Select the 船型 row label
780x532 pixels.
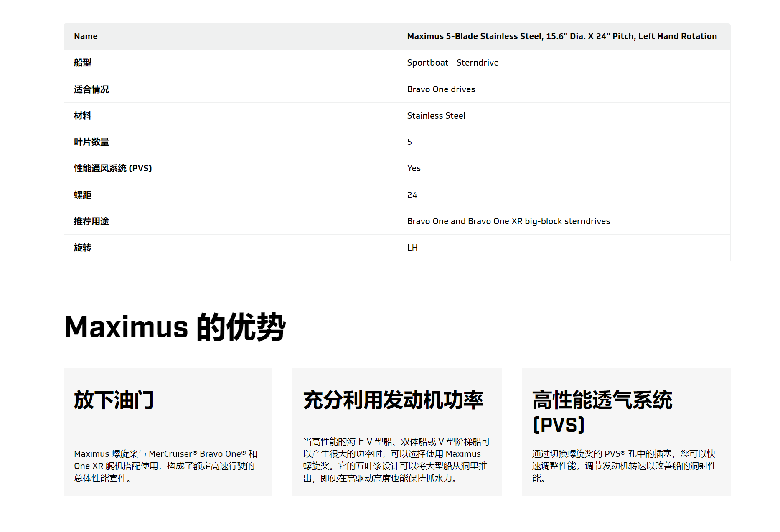tap(83, 63)
